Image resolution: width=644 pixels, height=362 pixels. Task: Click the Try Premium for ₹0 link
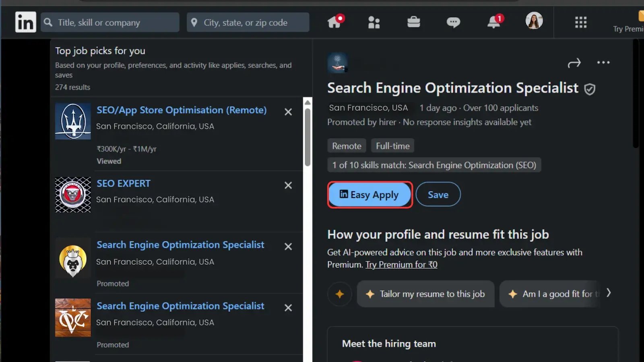(401, 265)
